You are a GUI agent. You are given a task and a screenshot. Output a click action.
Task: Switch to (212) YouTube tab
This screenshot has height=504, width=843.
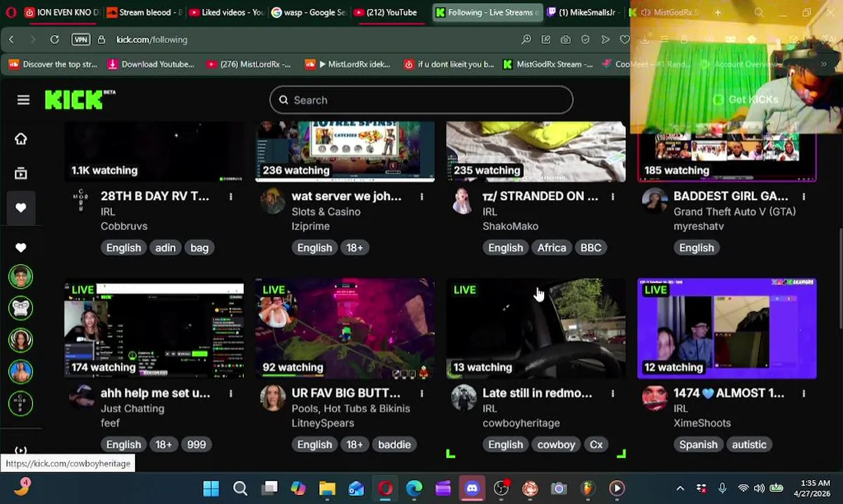click(389, 13)
